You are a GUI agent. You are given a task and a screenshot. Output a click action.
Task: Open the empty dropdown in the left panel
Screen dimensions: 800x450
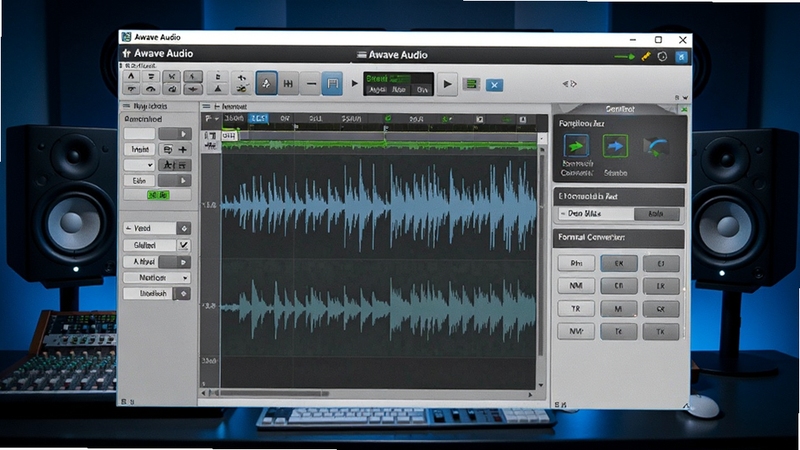pos(139,165)
